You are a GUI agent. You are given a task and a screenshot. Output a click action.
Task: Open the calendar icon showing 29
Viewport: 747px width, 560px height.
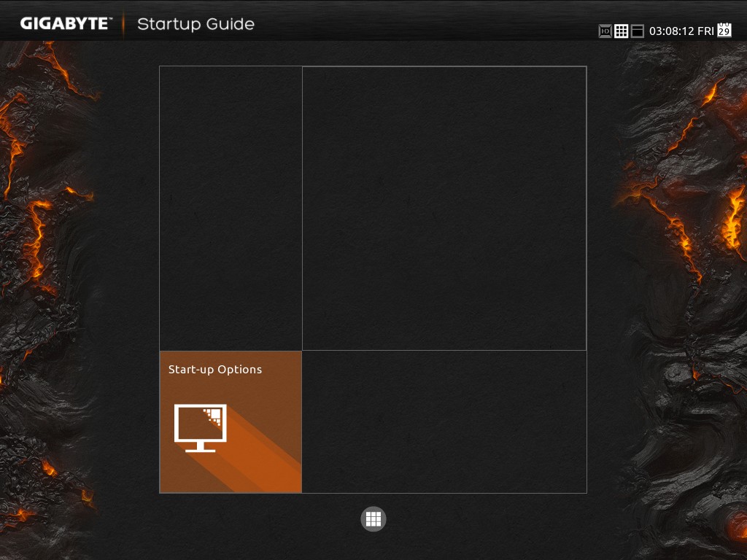coord(724,29)
